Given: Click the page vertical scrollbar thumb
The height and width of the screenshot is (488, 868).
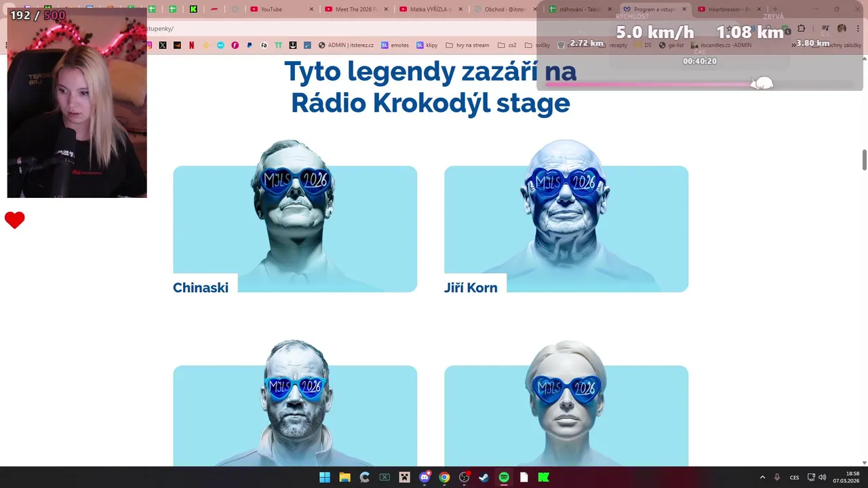Looking at the screenshot, I should [865, 160].
